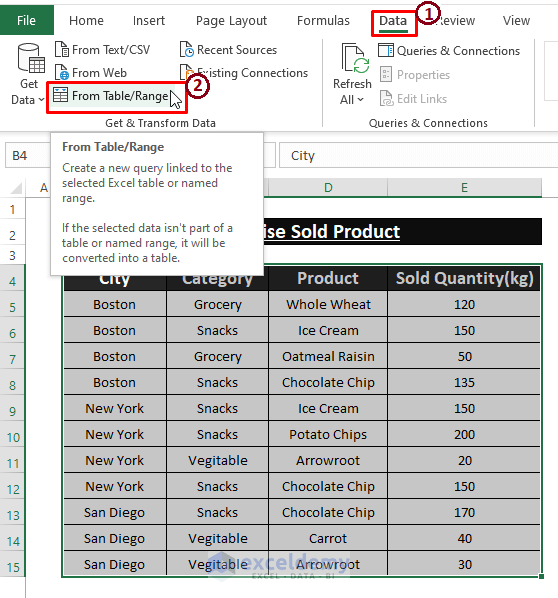Select column E header
Screen dimensions: 558x598
(464, 188)
